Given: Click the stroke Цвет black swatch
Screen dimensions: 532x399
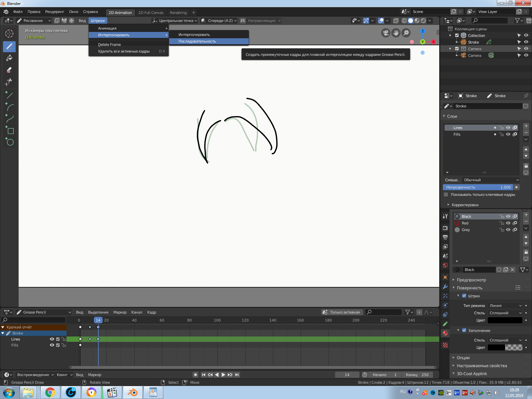Looking at the screenshot, I should (x=505, y=320).
